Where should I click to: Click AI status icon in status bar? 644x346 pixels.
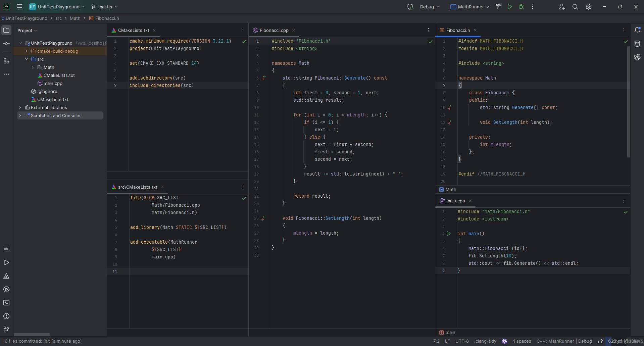504,341
